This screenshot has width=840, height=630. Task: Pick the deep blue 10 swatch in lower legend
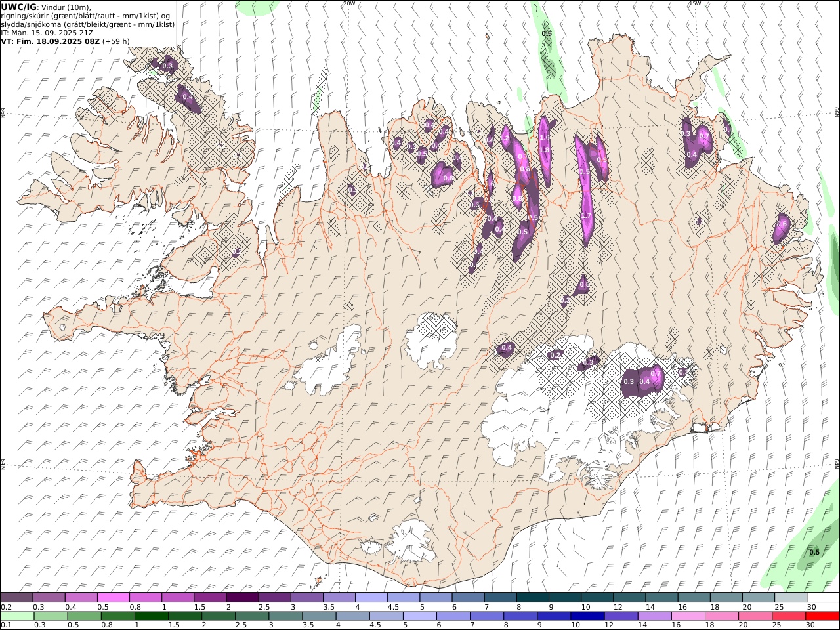click(588, 616)
